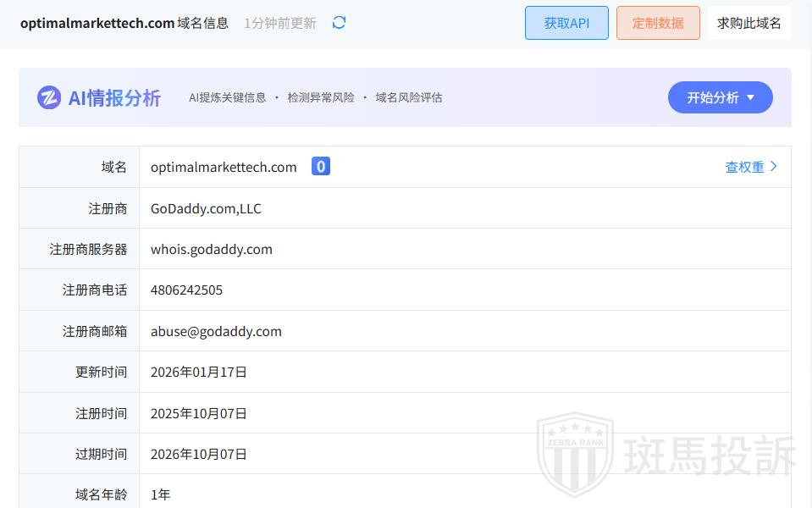Click the 1分钟前更新 timestamp text
Image resolution: width=812 pixels, height=508 pixels.
tap(279, 23)
